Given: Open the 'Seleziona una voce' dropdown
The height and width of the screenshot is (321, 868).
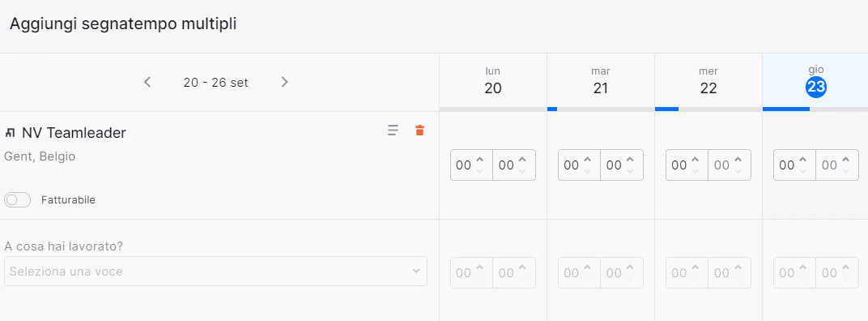Looking at the screenshot, I should 215,271.
